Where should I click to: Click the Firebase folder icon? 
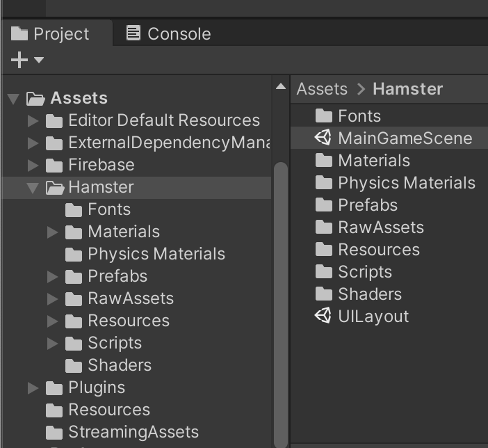[x=54, y=165]
